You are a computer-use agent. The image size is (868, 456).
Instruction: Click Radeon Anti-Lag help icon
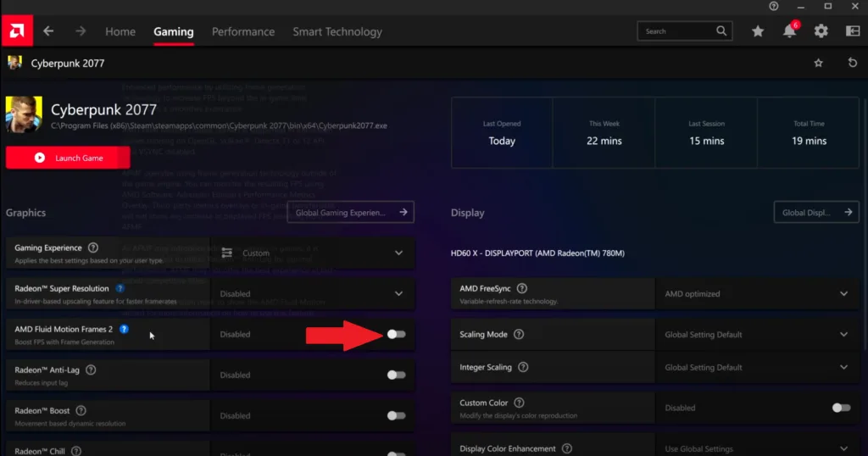pyautogui.click(x=91, y=370)
